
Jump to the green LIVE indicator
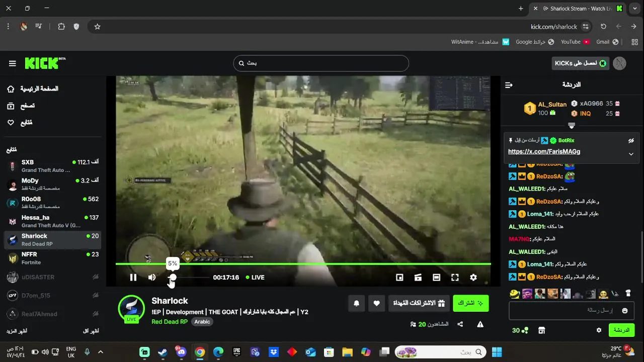(x=255, y=277)
